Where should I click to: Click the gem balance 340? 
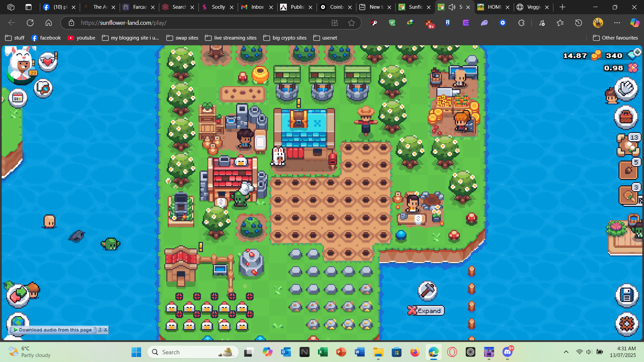coord(614,56)
